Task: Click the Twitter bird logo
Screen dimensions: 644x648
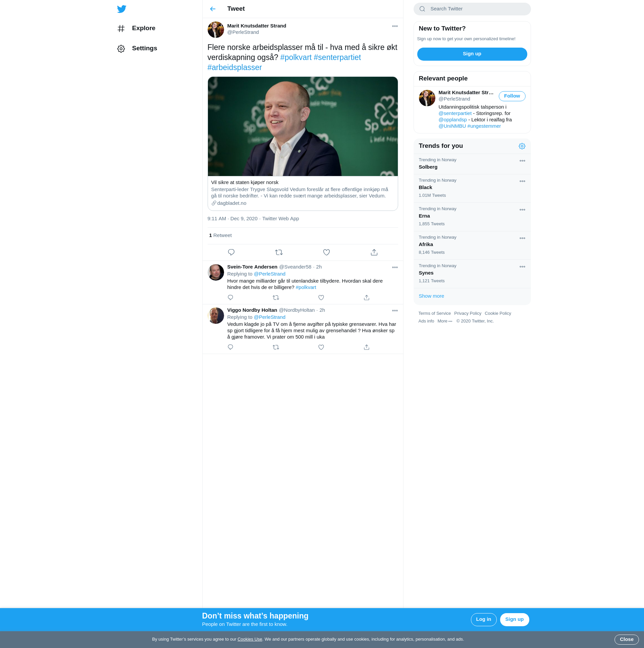Action: [x=121, y=9]
